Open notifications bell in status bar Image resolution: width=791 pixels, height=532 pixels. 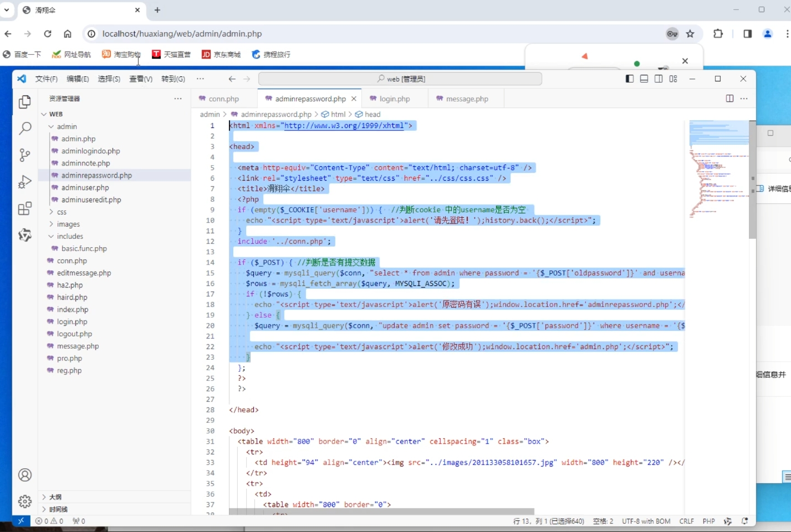click(x=744, y=521)
